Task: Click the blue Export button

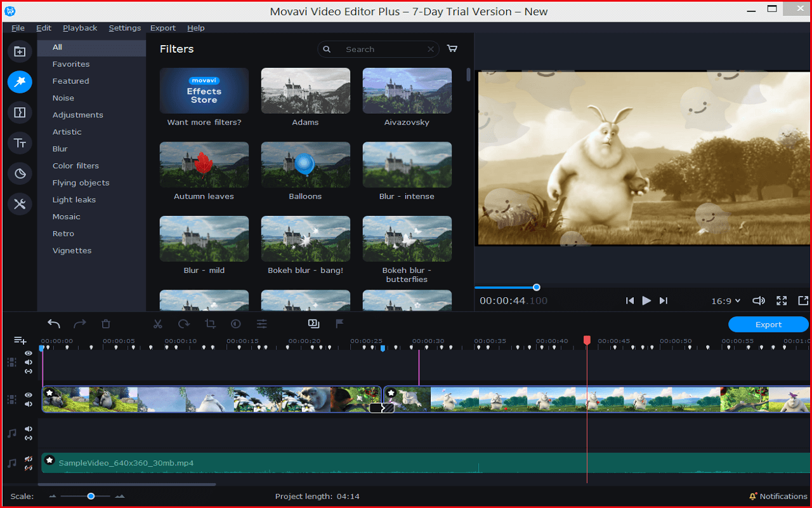Action: click(x=768, y=324)
